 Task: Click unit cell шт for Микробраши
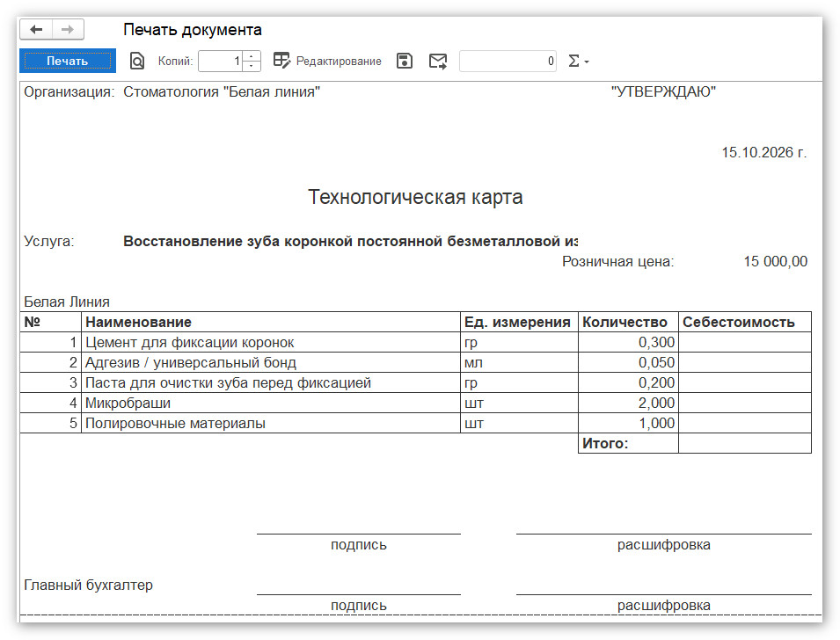pyautogui.click(x=519, y=403)
